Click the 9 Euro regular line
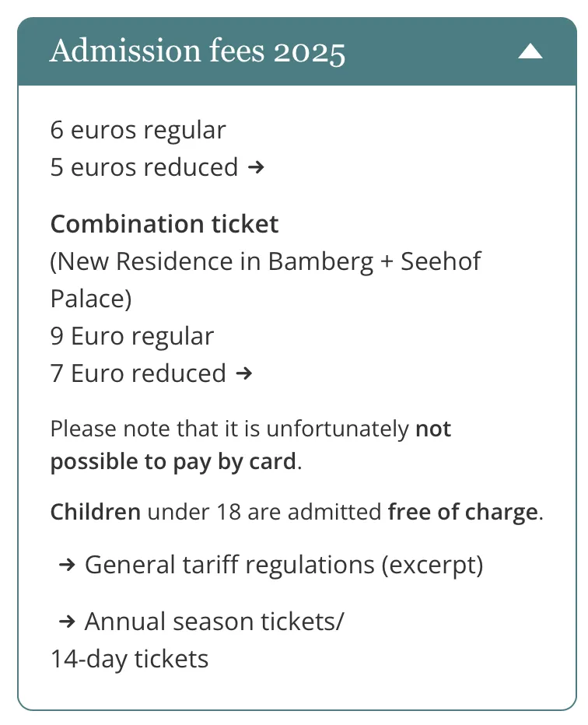 [132, 337]
